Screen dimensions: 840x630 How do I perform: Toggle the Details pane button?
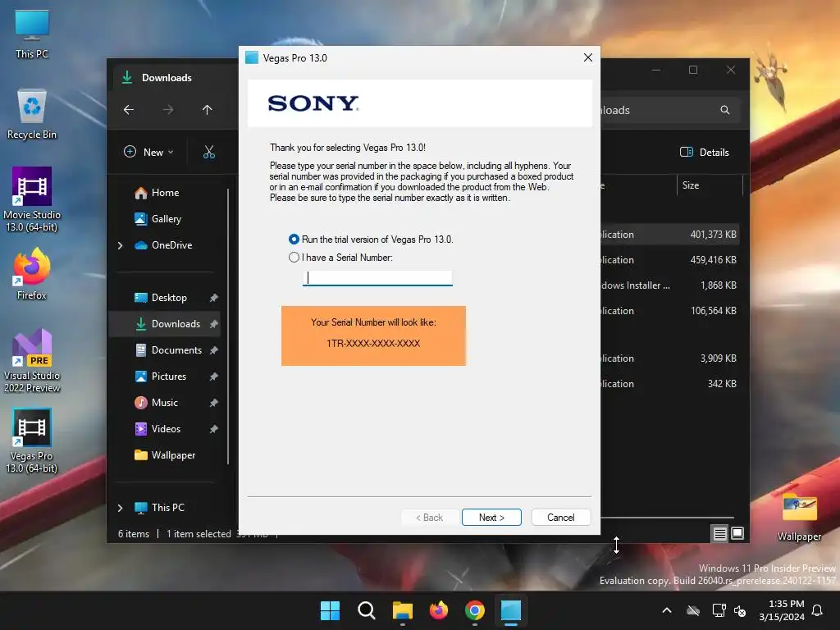click(704, 152)
